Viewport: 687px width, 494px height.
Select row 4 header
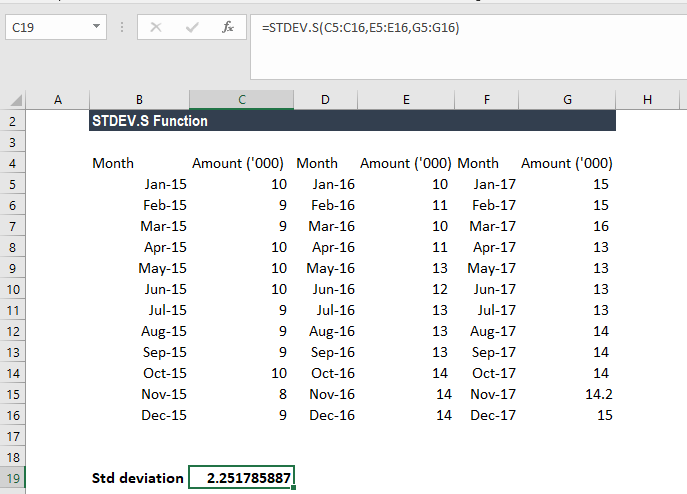point(13,163)
